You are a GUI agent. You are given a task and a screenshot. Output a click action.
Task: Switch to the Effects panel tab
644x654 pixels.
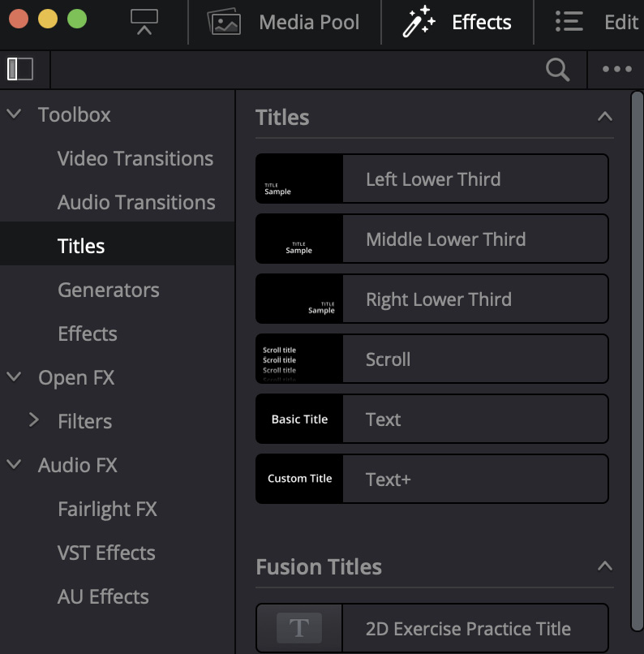(x=482, y=22)
